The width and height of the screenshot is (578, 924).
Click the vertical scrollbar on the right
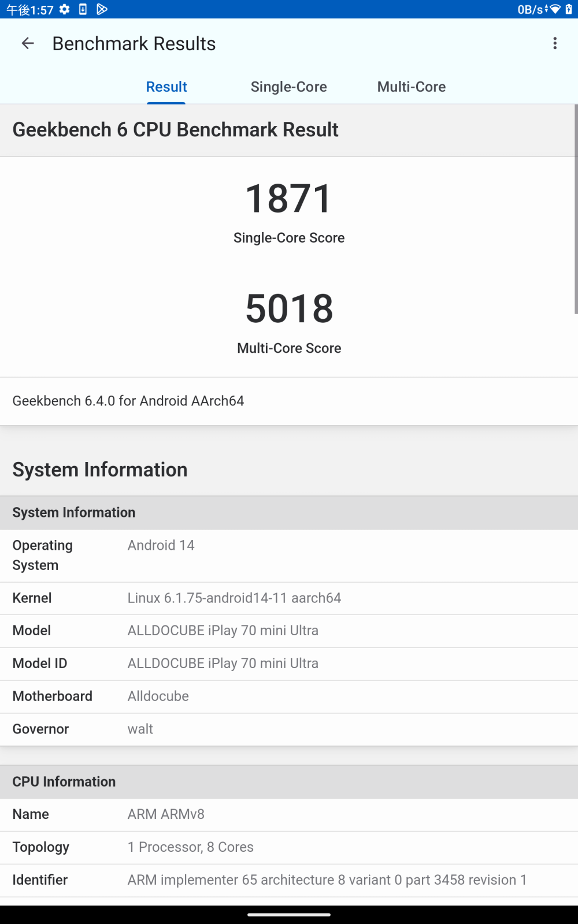pos(576,209)
